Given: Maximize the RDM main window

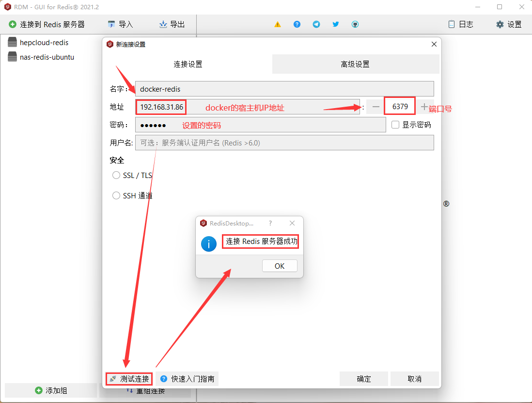Looking at the screenshot, I should (500, 7).
